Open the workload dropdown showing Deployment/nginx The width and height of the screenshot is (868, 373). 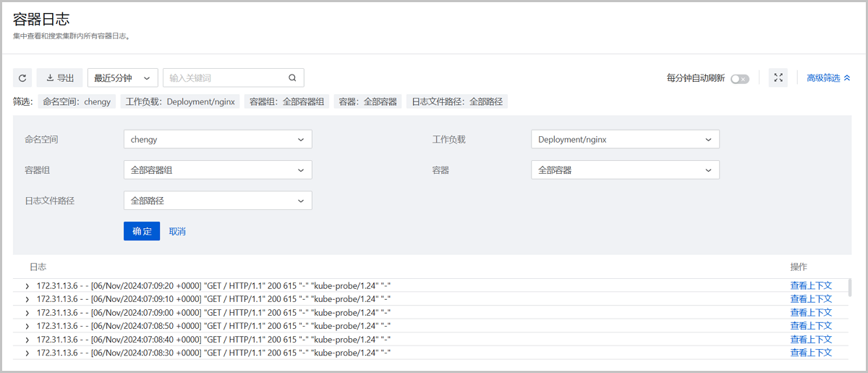pyautogui.click(x=625, y=139)
